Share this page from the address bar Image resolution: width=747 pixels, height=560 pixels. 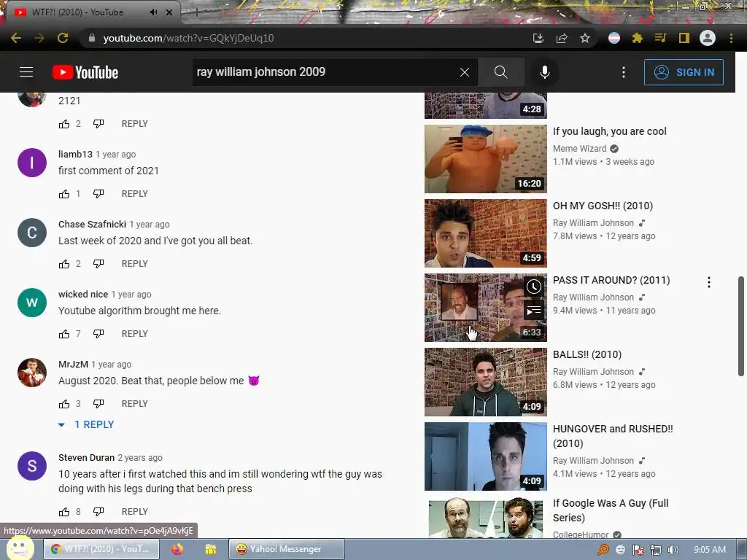(562, 38)
